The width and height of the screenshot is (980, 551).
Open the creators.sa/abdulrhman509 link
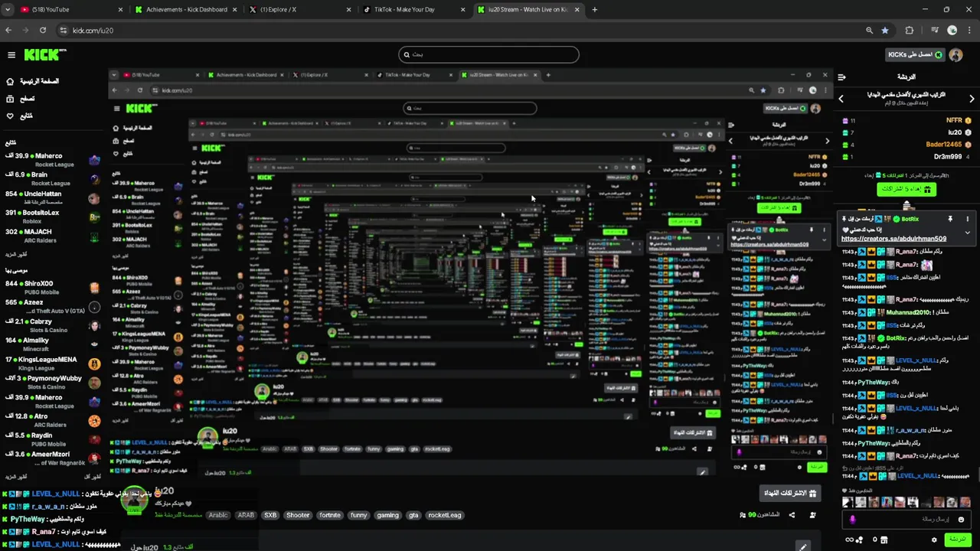coord(893,239)
